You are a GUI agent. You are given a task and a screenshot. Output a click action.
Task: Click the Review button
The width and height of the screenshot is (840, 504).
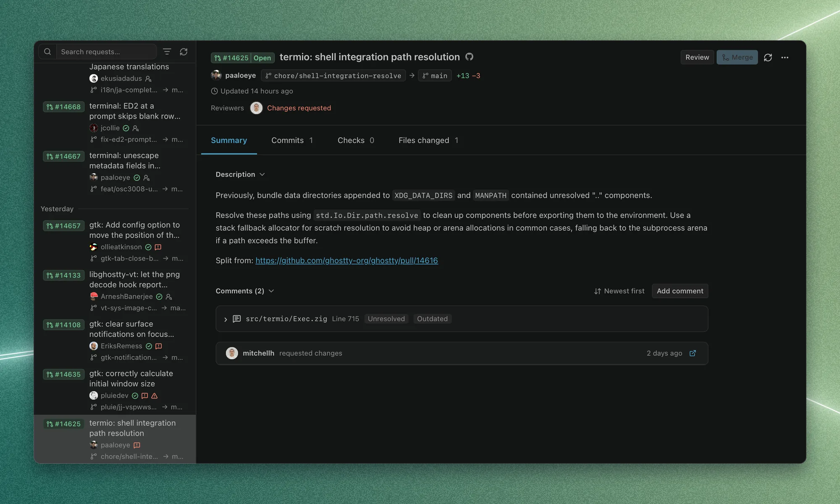(x=697, y=58)
